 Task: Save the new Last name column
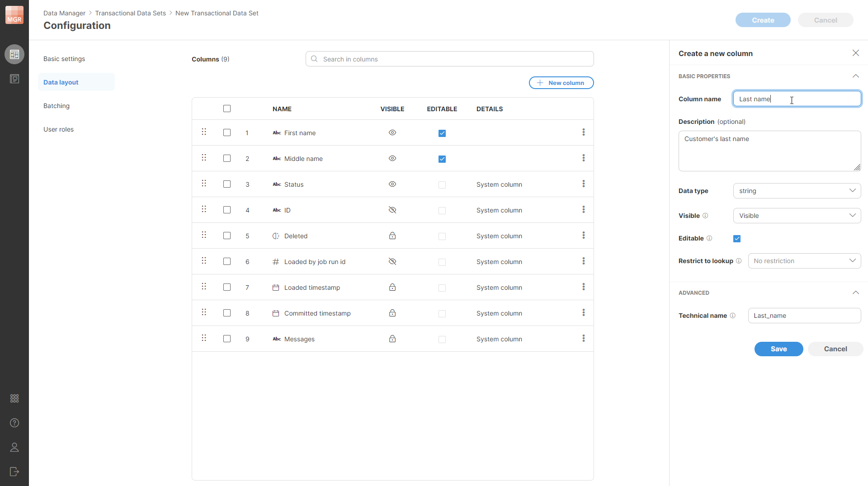[x=778, y=349]
